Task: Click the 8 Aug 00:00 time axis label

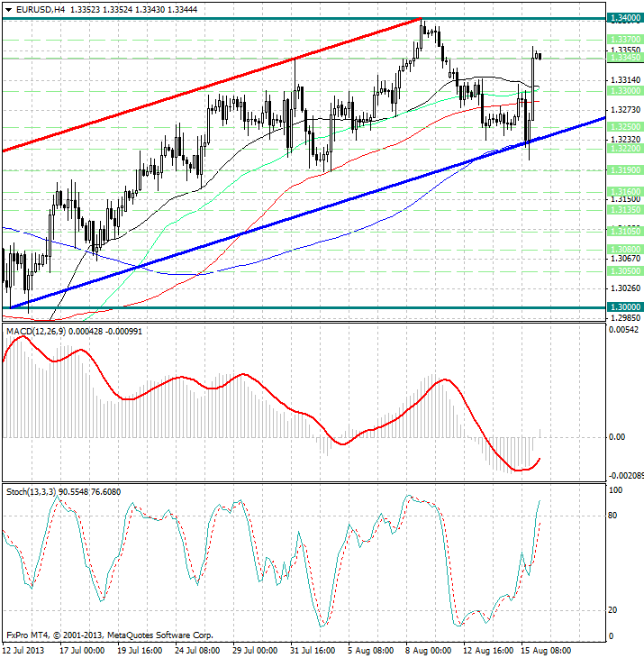Action: tap(428, 651)
